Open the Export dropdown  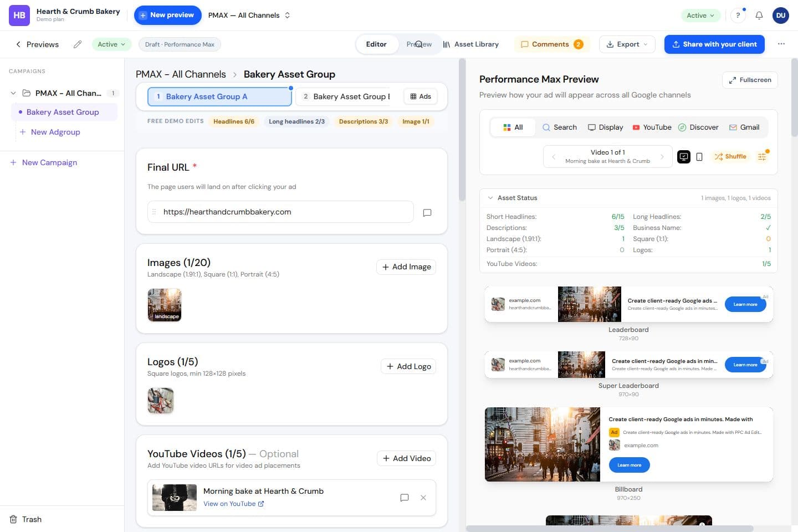tap(627, 44)
